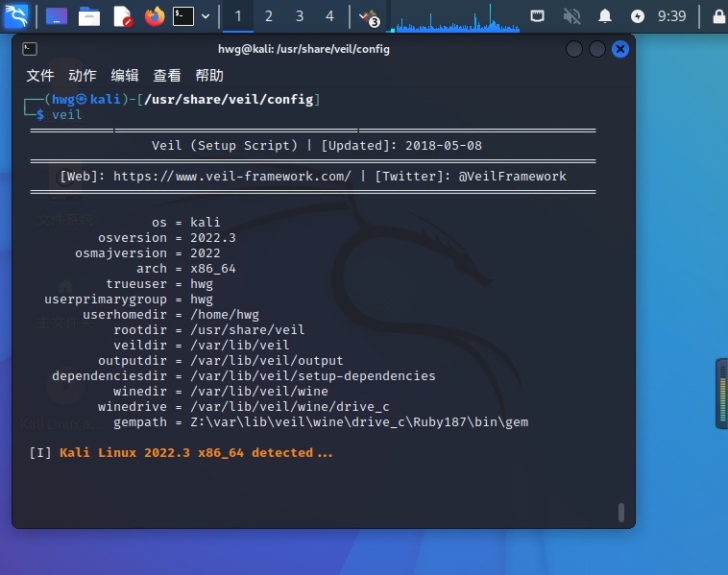The width and height of the screenshot is (728, 575).
Task: Click the @VeilFramework Twitter handle
Action: point(513,177)
